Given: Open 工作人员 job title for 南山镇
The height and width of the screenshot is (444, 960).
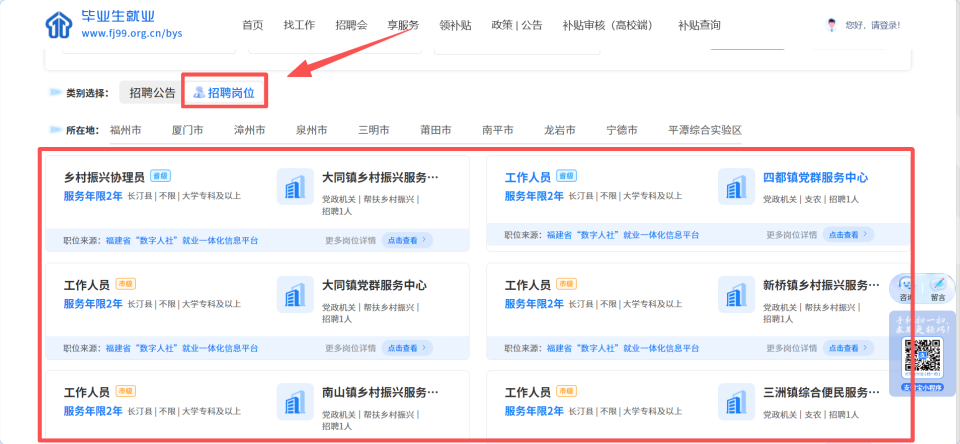Looking at the screenshot, I should (86, 393).
